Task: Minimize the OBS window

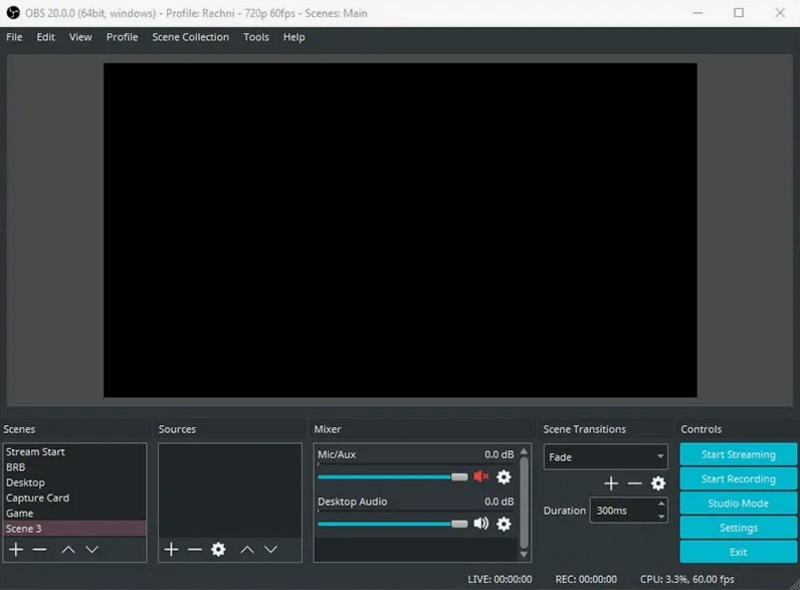Action: click(x=698, y=13)
